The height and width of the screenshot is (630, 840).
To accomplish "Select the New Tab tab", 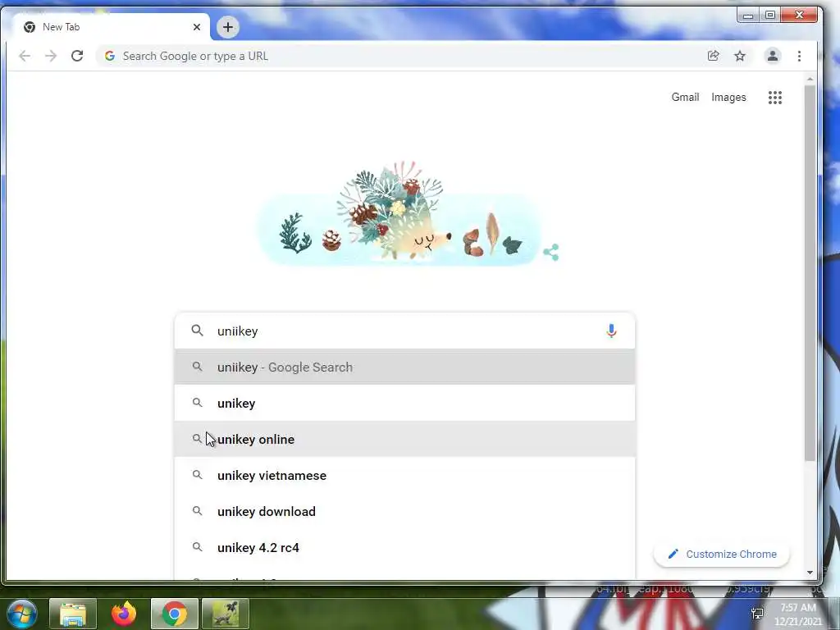I will point(110,27).
